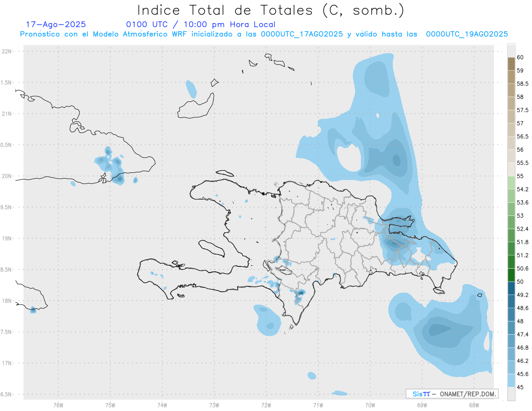Click the latitude axis label '18N'
Image resolution: width=532 pixels, height=411 pixels.
click(x=7, y=301)
